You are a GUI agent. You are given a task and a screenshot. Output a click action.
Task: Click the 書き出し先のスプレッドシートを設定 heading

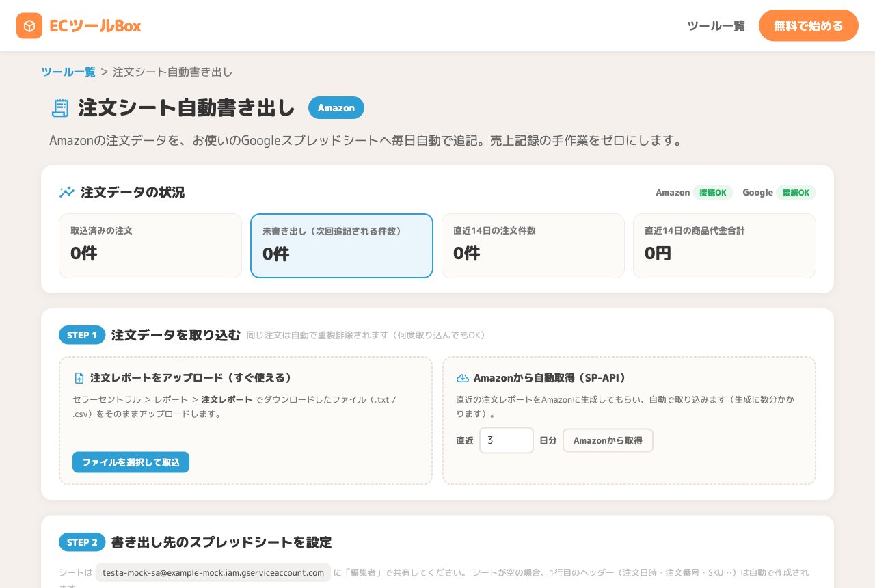221,542
